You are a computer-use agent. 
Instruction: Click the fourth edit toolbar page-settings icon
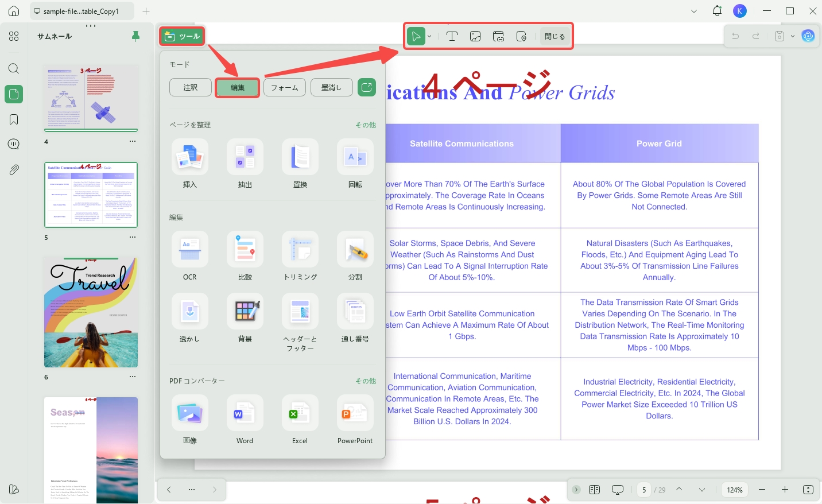pyautogui.click(x=521, y=36)
